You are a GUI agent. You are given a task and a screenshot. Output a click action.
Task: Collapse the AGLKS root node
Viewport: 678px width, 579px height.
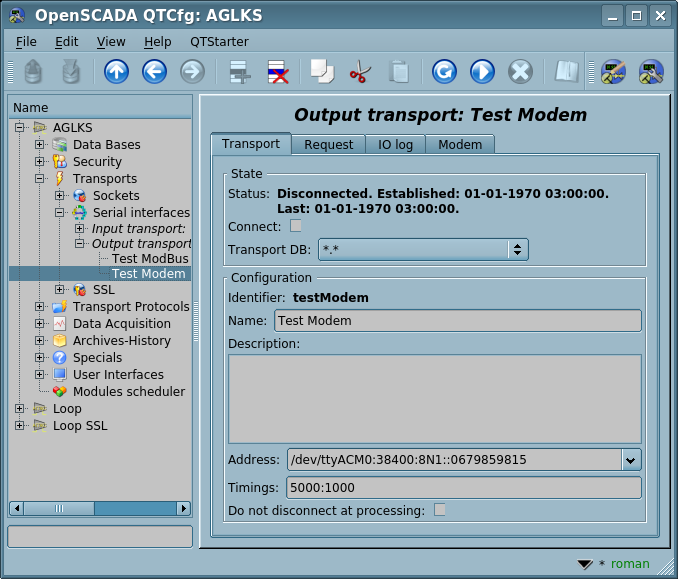click(x=19, y=128)
